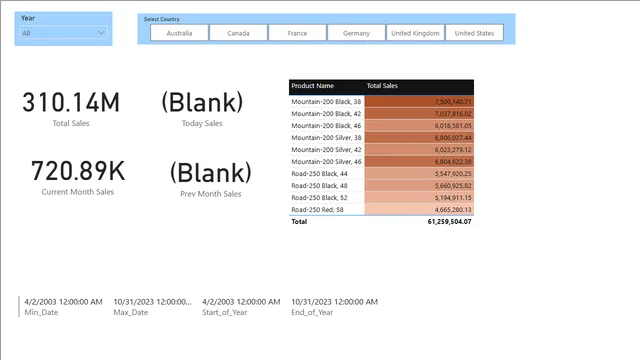This screenshot has width=640, height=360.
Task: Click sales value 7,037,816.02
Action: click(453, 113)
